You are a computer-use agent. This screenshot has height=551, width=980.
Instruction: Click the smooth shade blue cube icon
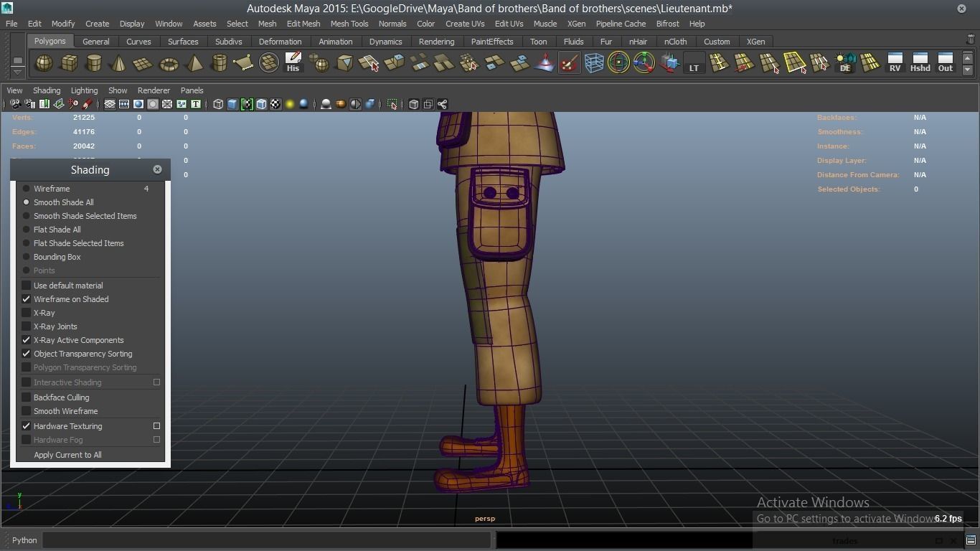[232, 104]
